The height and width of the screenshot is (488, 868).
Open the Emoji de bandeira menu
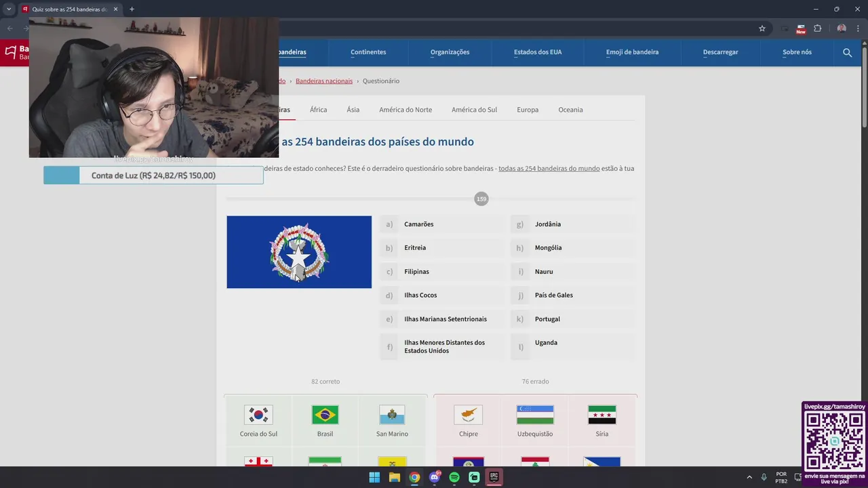(632, 52)
